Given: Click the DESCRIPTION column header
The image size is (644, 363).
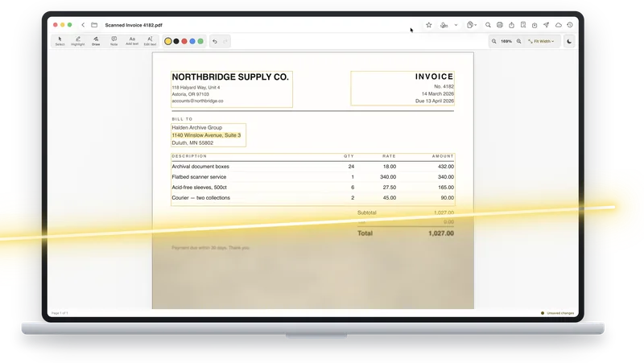Looking at the screenshot, I should pyautogui.click(x=189, y=156).
